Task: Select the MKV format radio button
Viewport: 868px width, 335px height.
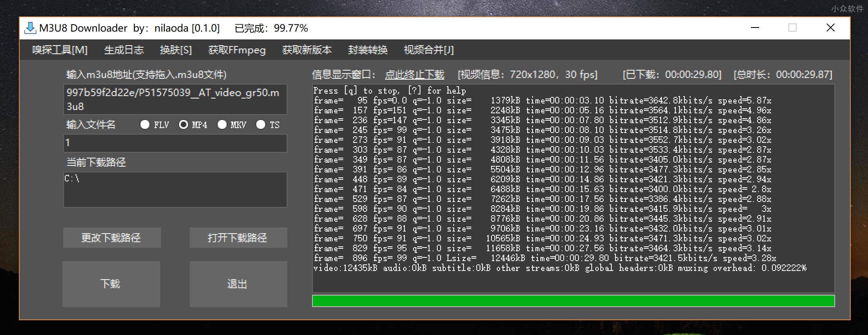Action: pos(222,124)
